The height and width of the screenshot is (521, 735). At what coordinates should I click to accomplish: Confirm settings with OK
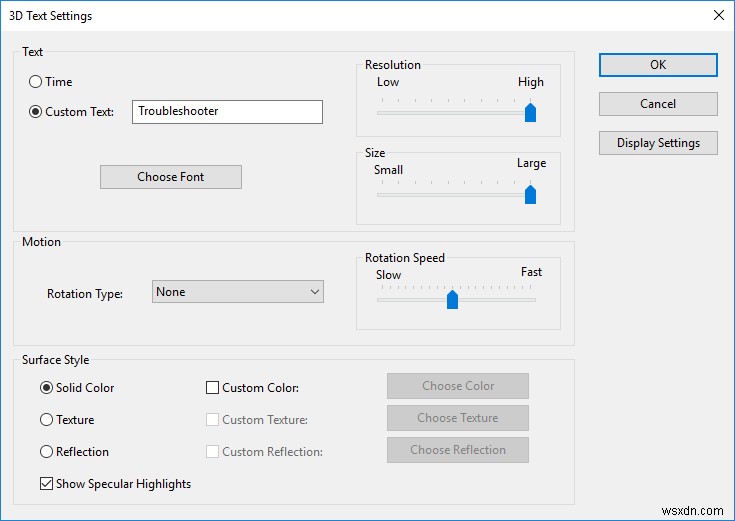click(x=658, y=65)
